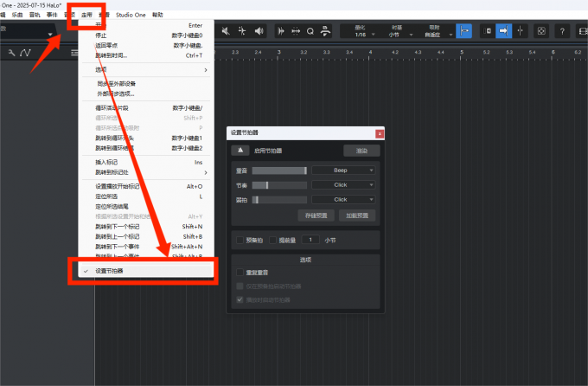Viewport: 588px width, 386px height.
Task: Click the icon left of autoscroll arrow
Action: pyautogui.click(x=487, y=31)
